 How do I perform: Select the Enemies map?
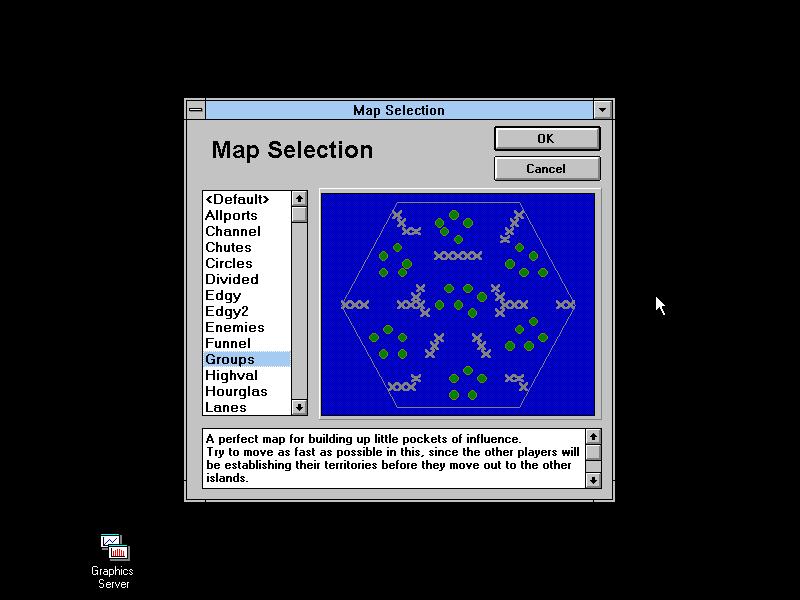[247, 327]
